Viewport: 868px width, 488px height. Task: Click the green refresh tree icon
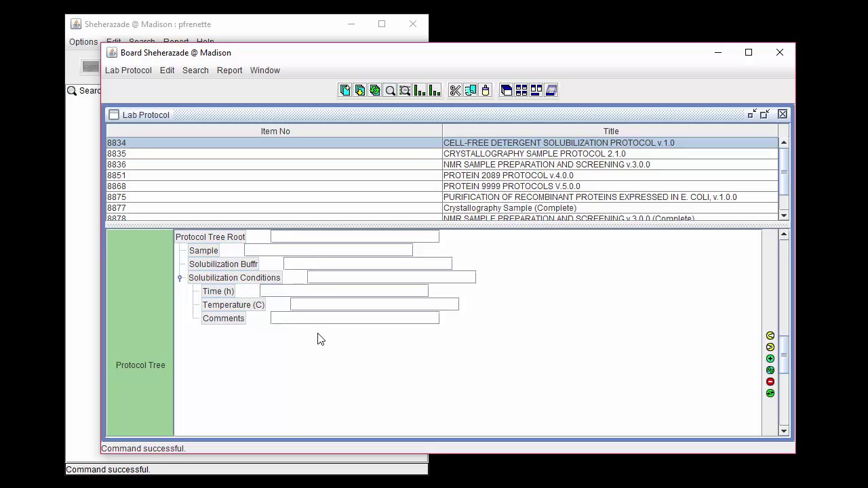[770, 393]
